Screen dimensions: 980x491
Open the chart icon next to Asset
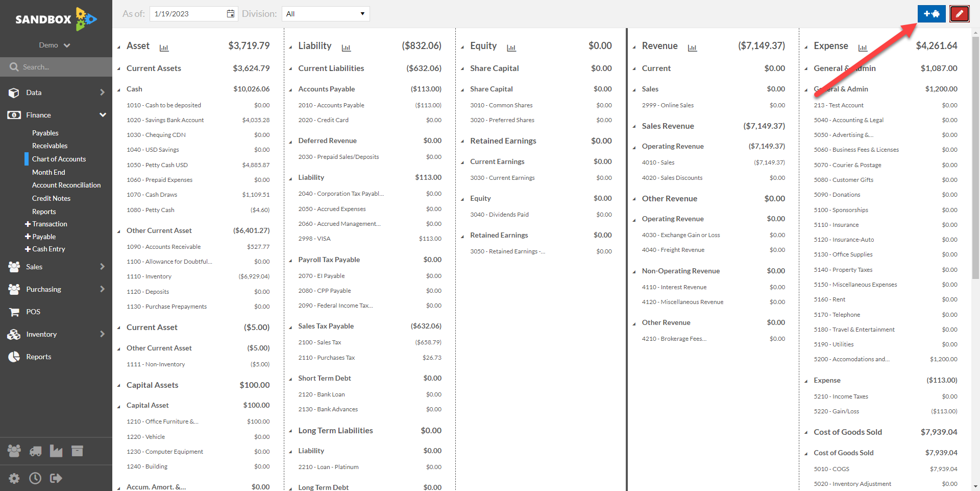tap(164, 48)
